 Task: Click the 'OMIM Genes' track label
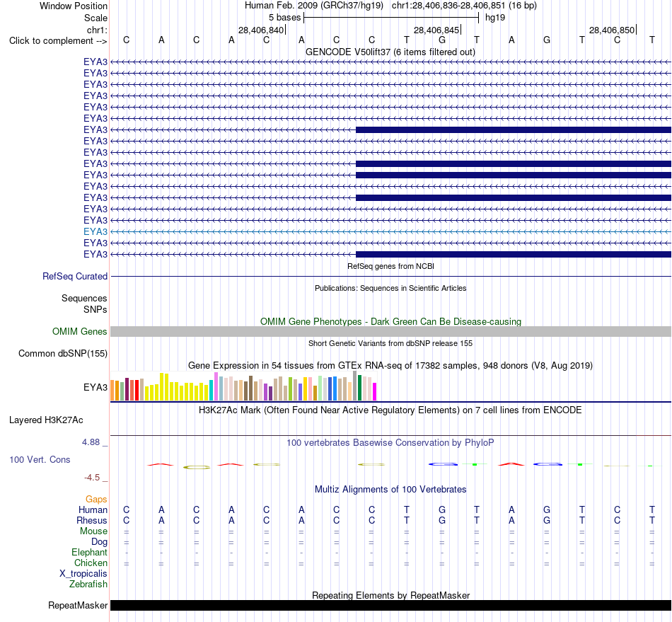tap(80, 331)
